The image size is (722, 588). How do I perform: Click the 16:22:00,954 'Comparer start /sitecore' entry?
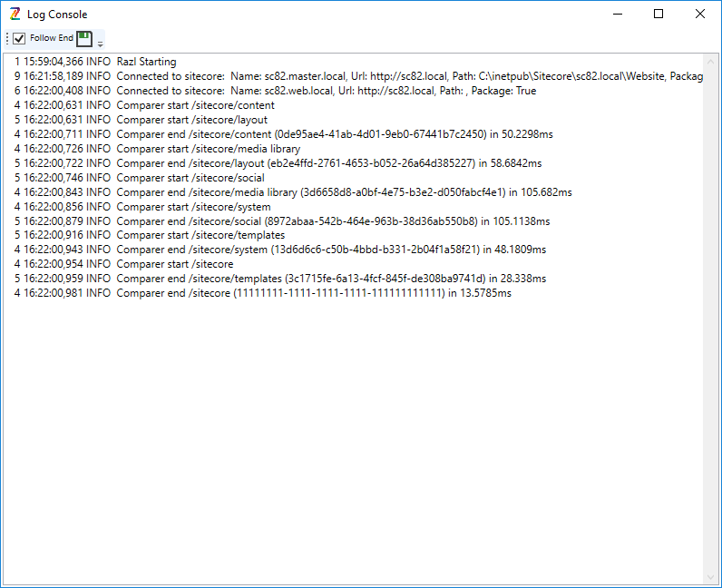pyautogui.click(x=123, y=264)
